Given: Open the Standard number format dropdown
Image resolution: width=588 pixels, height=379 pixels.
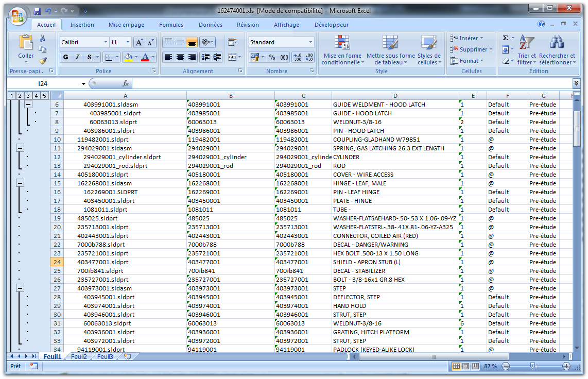Looking at the screenshot, I should pos(310,42).
